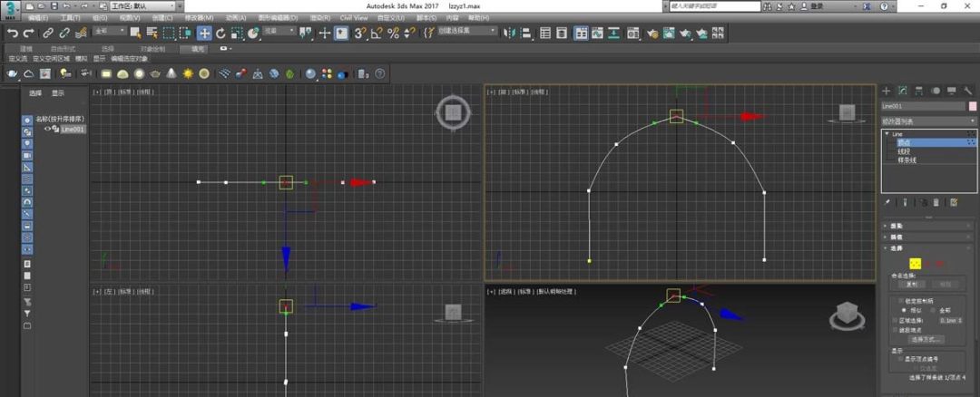This screenshot has width=980, height=397.
Task: Click the Align tool icon
Action: (x=525, y=33)
